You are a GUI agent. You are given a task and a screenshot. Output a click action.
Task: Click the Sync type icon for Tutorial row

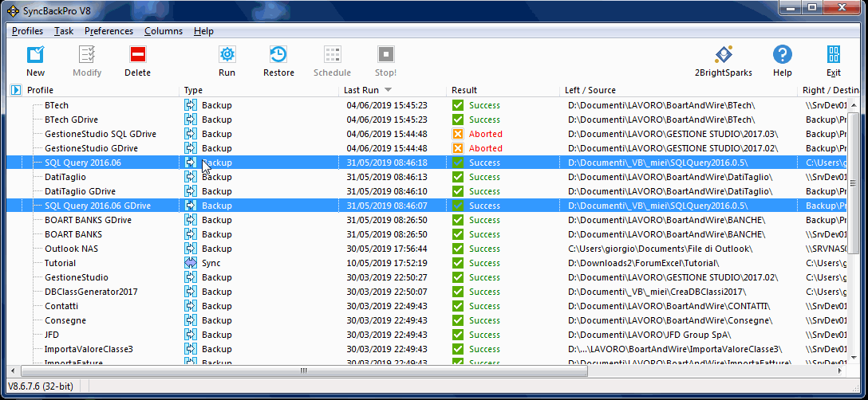(191, 263)
